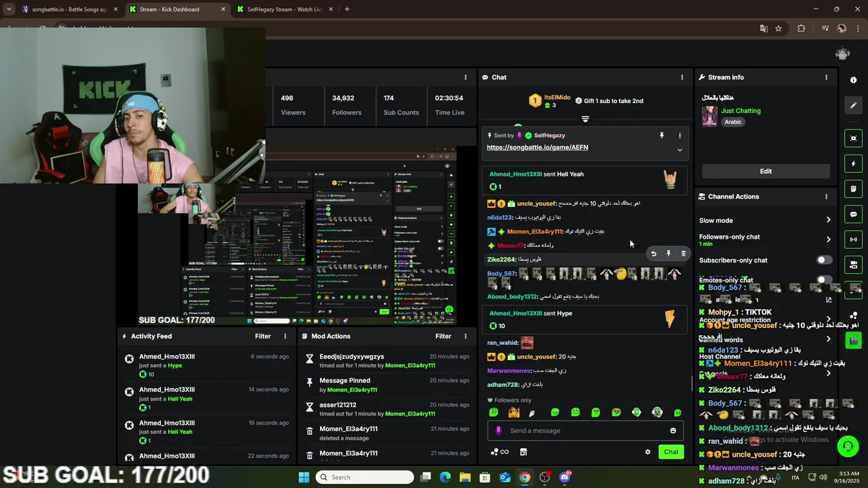Open chat settings gear icon
This screenshot has width=868, height=488.
[648, 452]
